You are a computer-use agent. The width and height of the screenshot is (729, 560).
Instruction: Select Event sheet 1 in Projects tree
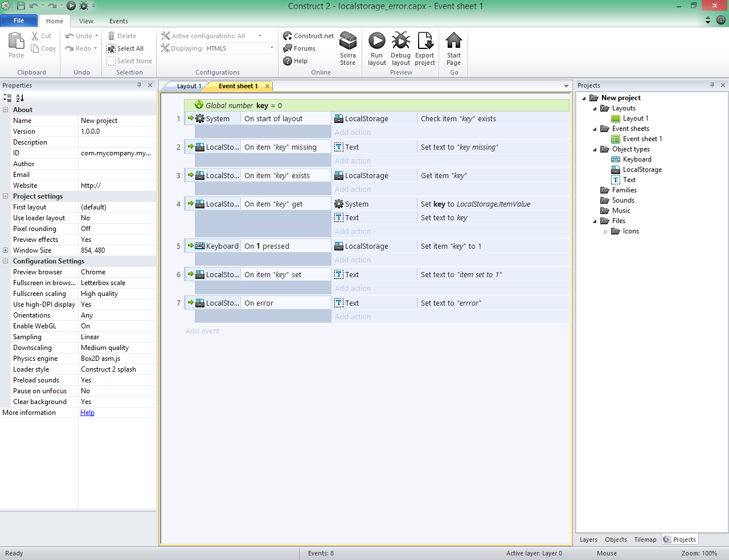[x=636, y=139]
